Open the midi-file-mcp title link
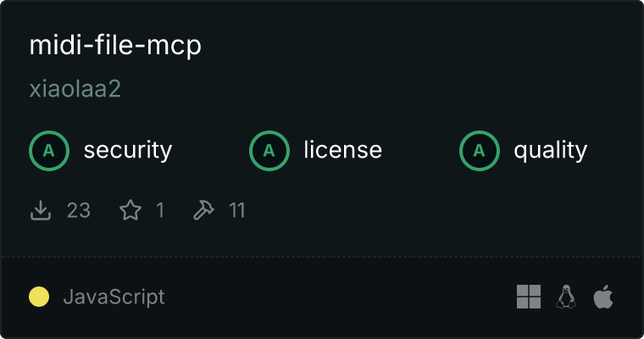The image size is (644, 339). click(x=115, y=46)
